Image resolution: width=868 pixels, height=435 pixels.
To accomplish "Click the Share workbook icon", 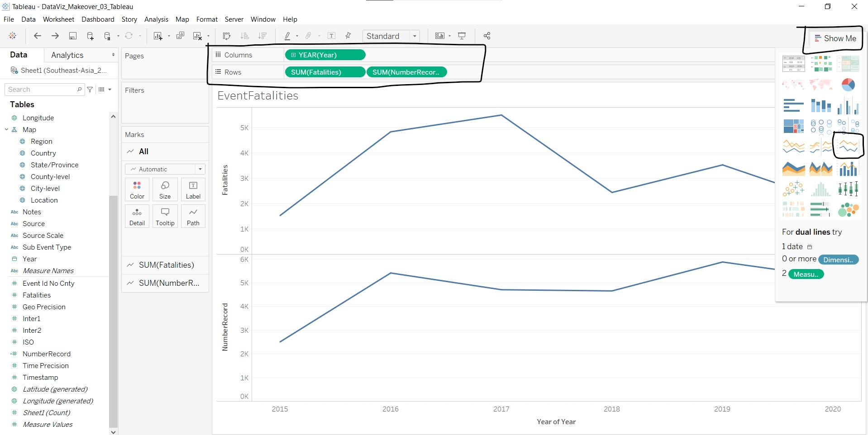I will [x=487, y=36].
